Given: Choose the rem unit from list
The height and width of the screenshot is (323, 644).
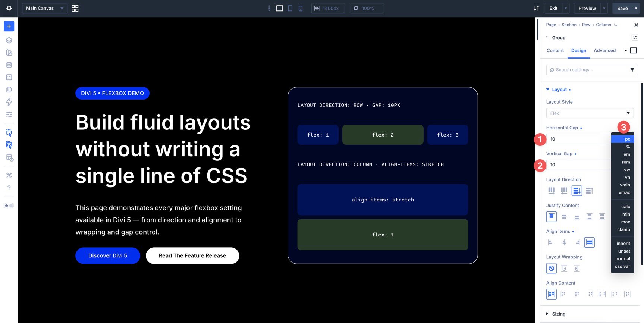Looking at the screenshot, I should (x=622, y=162).
